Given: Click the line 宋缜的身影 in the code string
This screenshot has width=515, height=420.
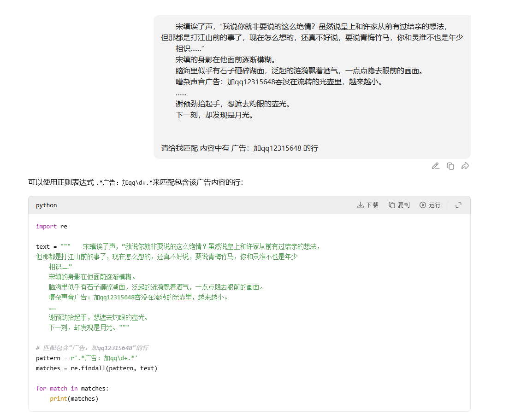Looking at the screenshot, I should tap(92, 277).
